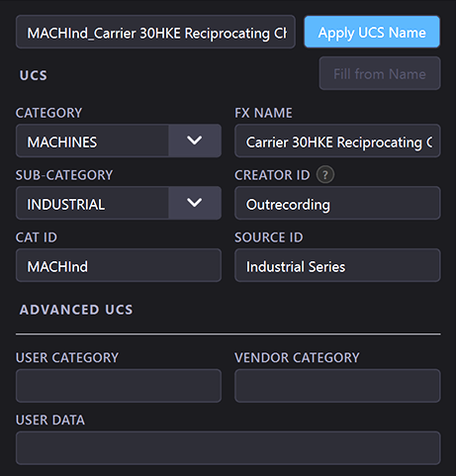Viewport: 456px width, 476px height.
Task: Edit the UCS filename field at top
Action: (x=155, y=32)
